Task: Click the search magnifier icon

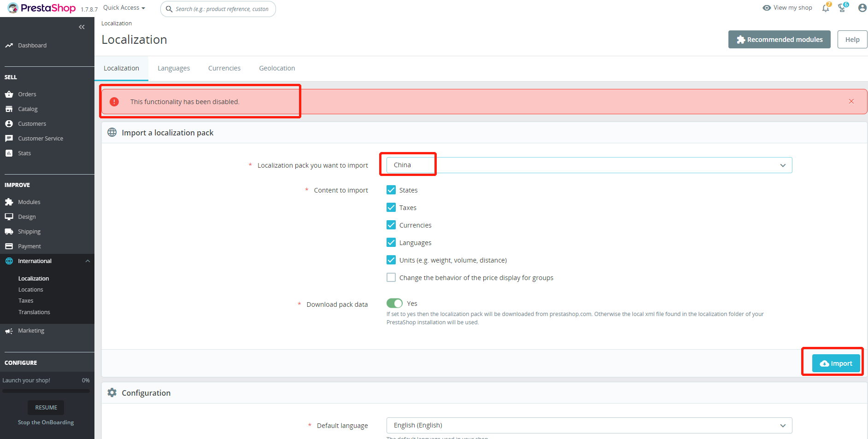Action: click(169, 9)
